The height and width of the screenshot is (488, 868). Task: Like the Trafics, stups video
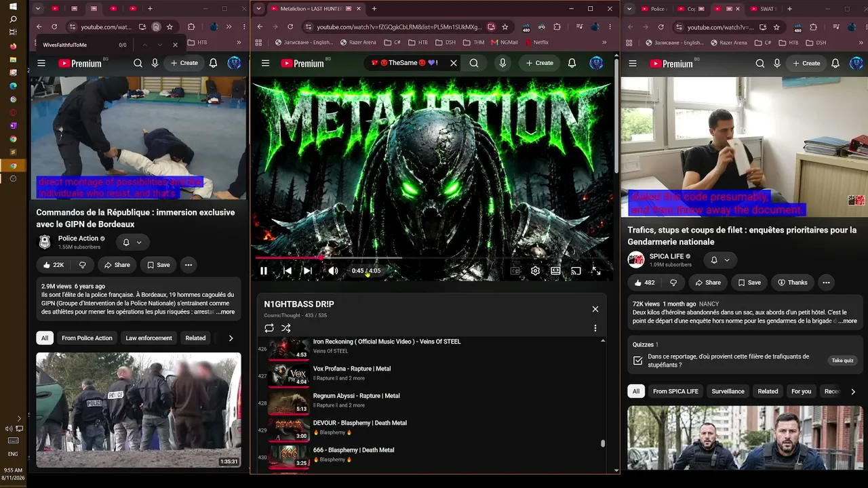pyautogui.click(x=644, y=283)
